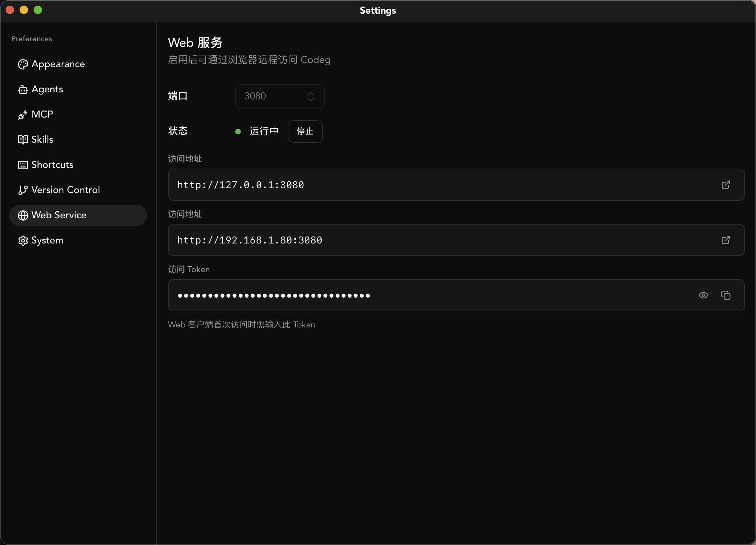Click the gear icon beside System
This screenshot has width=756, height=545.
pos(23,241)
